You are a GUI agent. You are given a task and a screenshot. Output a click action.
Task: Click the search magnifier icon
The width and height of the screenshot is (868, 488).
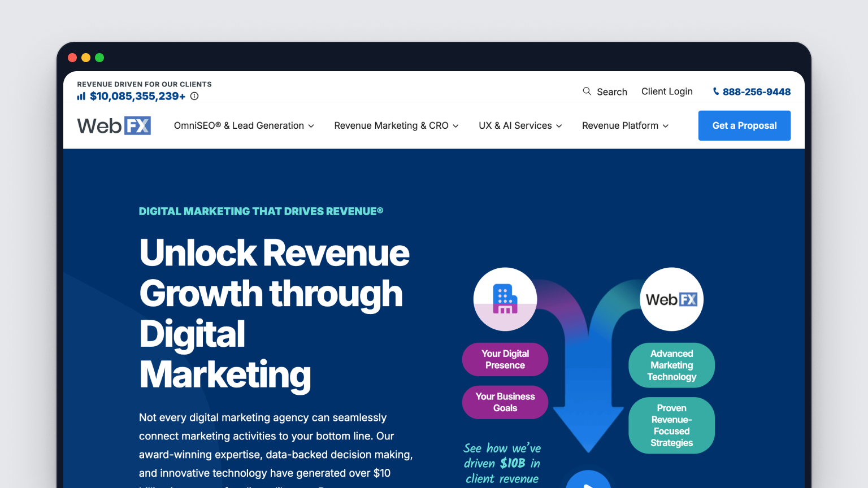(587, 91)
